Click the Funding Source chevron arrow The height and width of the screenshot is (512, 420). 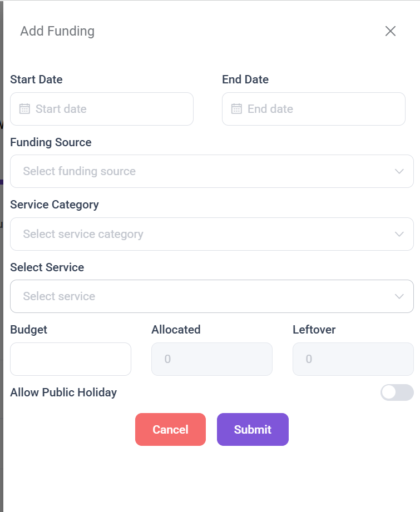(x=399, y=171)
